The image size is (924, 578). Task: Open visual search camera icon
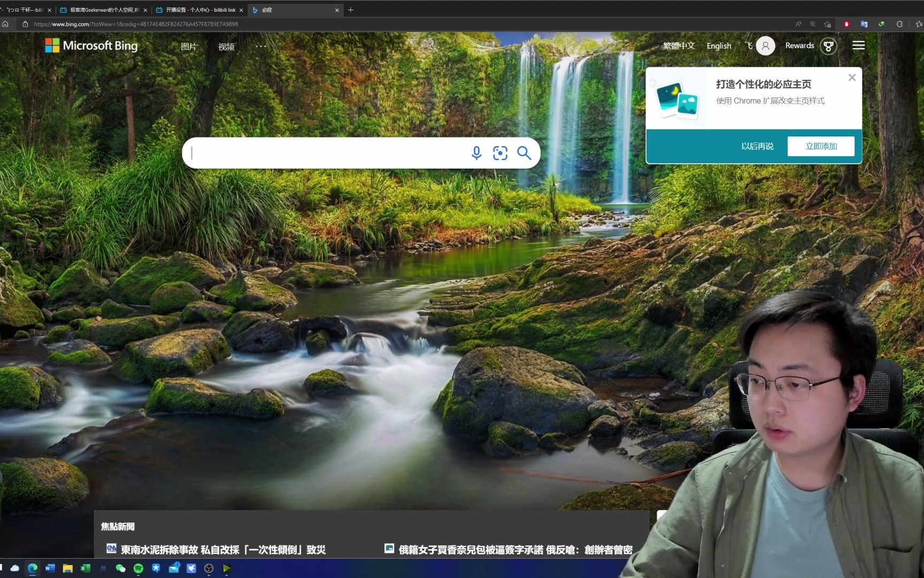500,153
